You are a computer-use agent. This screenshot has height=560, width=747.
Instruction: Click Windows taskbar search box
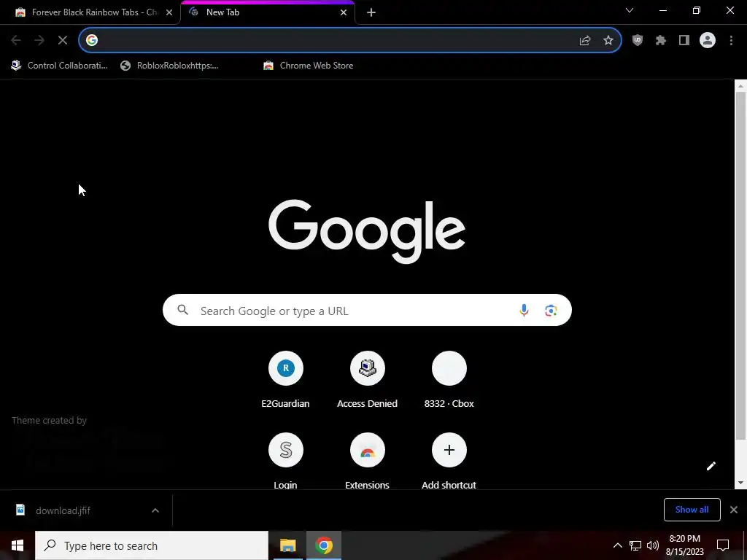click(x=152, y=545)
